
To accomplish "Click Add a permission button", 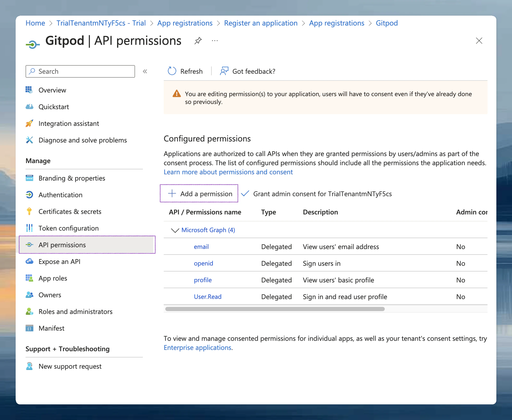I will 199,194.
